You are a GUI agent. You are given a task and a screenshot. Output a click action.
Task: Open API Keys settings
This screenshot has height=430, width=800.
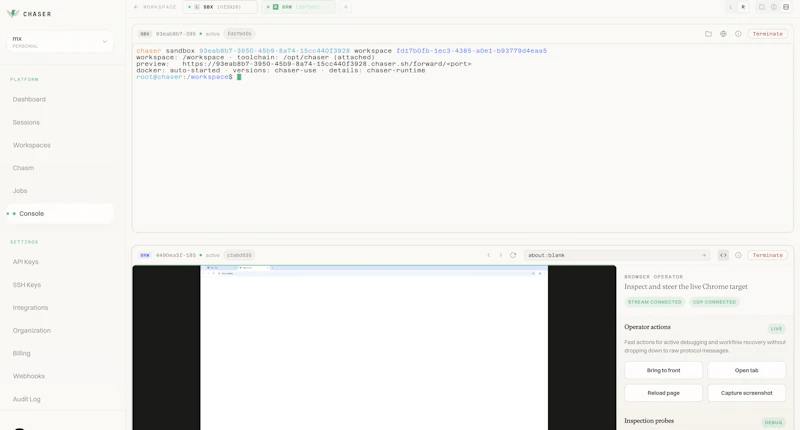pos(26,262)
